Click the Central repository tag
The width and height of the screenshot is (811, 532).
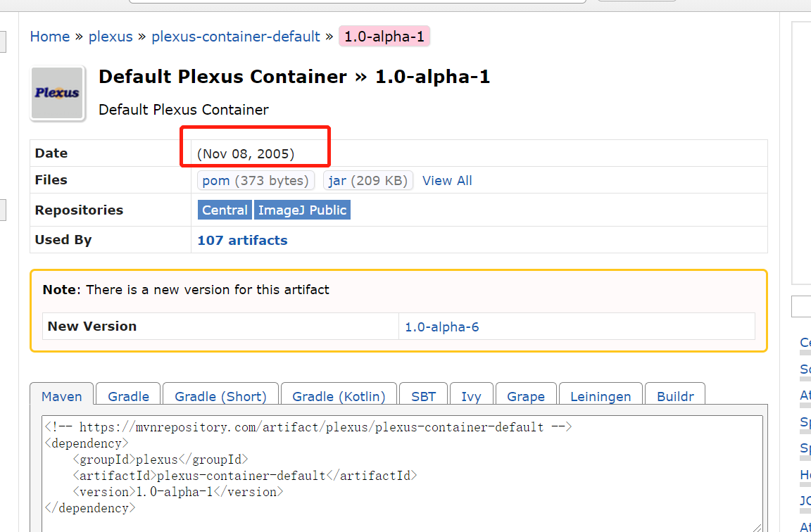(225, 210)
